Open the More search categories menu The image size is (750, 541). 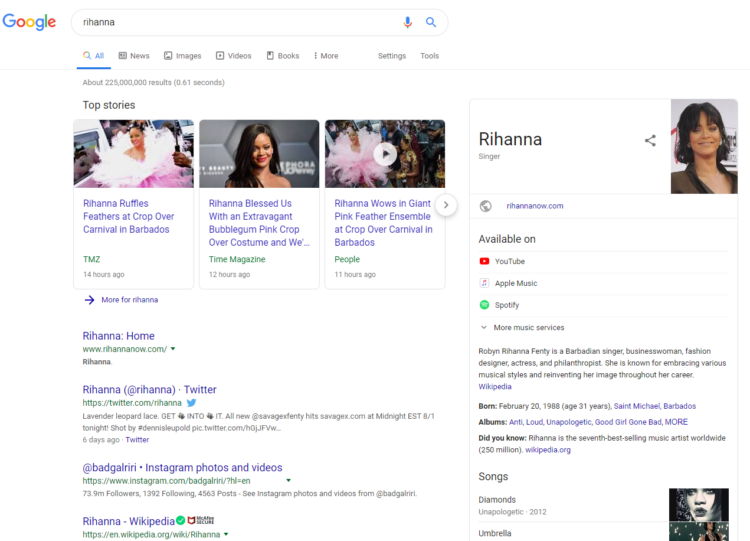(x=326, y=56)
